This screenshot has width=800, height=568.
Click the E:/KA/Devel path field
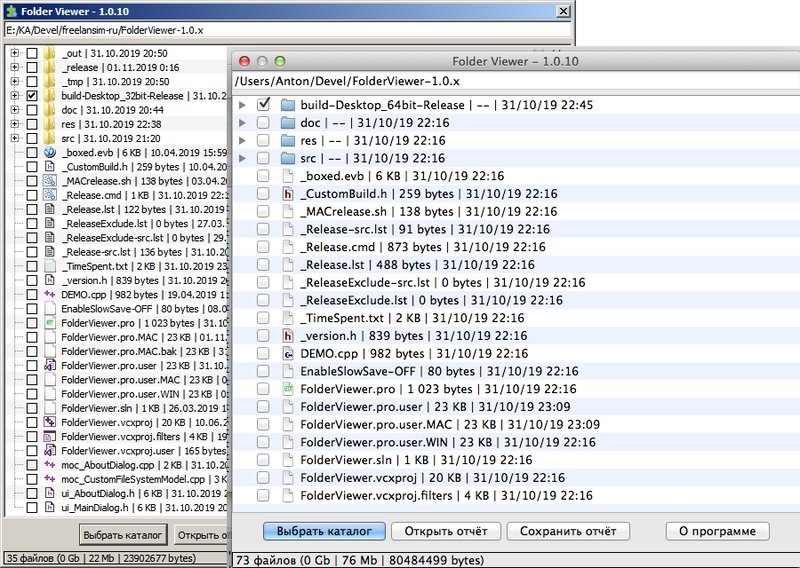click(x=287, y=30)
